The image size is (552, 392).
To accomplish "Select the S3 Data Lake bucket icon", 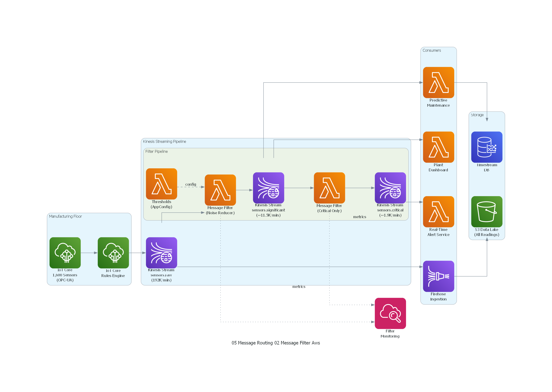I will [487, 211].
